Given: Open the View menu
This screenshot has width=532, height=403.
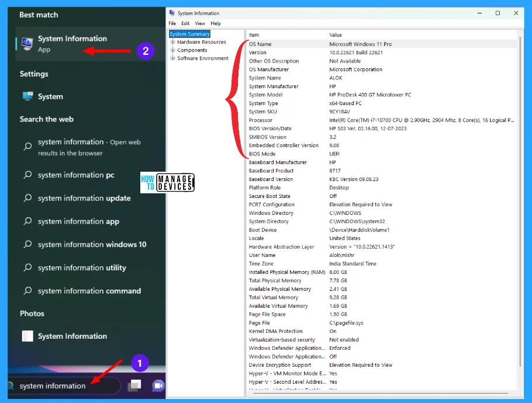Looking at the screenshot, I should point(200,23).
